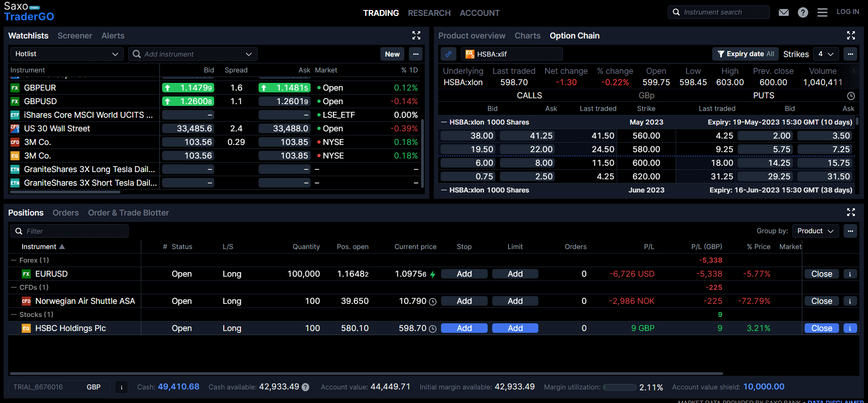
Task: Open the Group by Product dropdown
Action: pos(815,231)
